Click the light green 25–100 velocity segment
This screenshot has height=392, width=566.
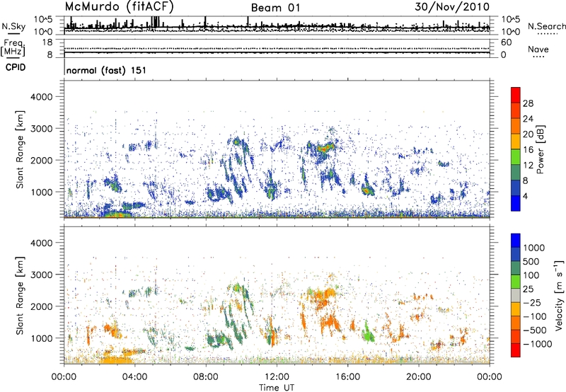516,282
